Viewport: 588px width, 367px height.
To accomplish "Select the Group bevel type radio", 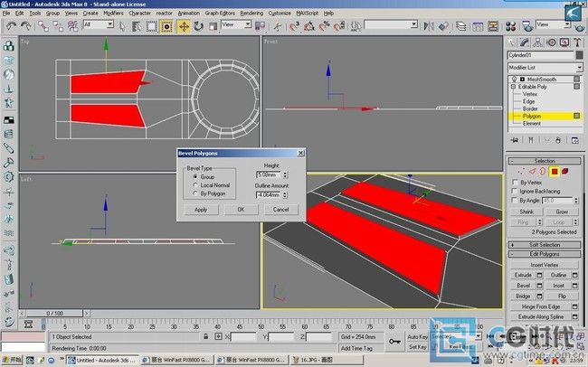I will point(195,176).
